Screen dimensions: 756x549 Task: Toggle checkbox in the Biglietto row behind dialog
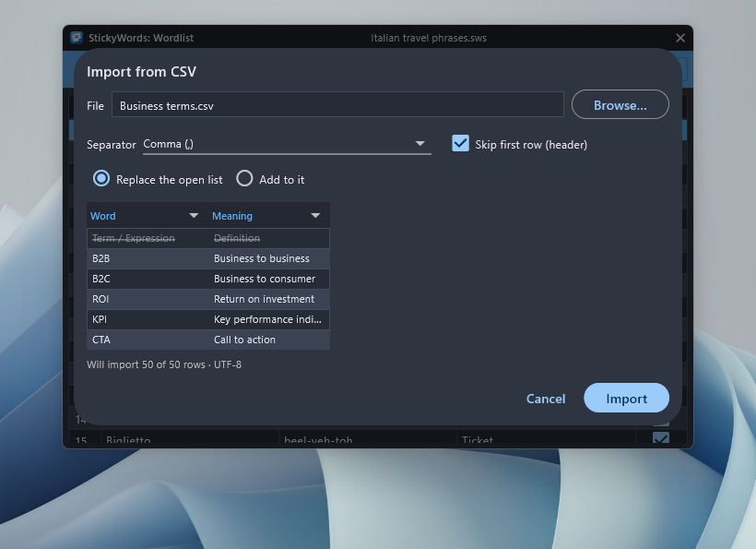coord(660,438)
